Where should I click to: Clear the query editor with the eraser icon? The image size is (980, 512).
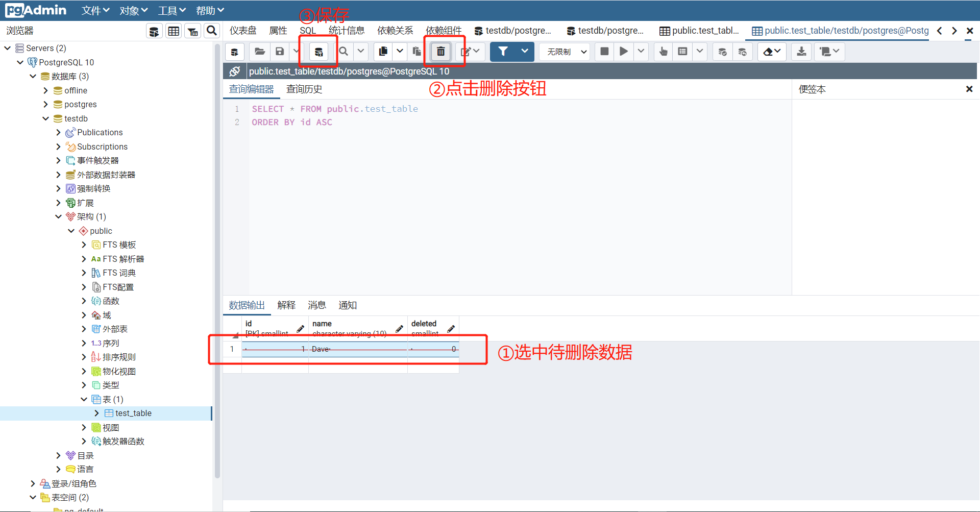coord(769,52)
